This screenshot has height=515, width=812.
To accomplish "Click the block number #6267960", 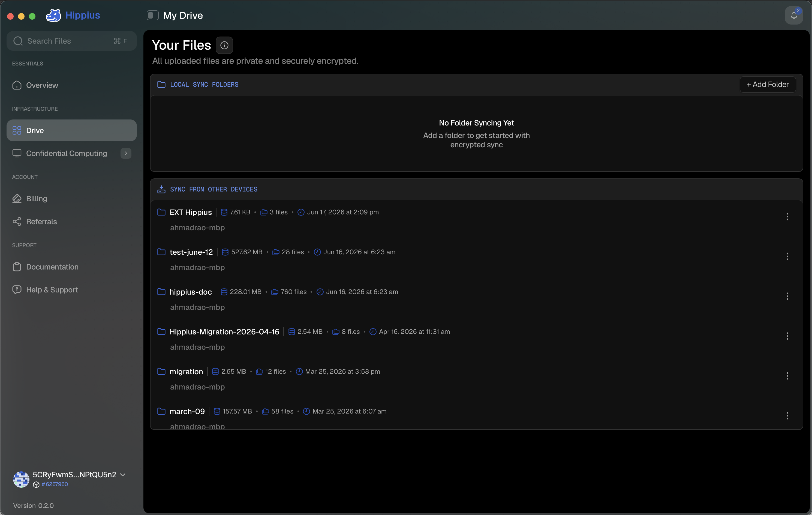I will 55,484.
